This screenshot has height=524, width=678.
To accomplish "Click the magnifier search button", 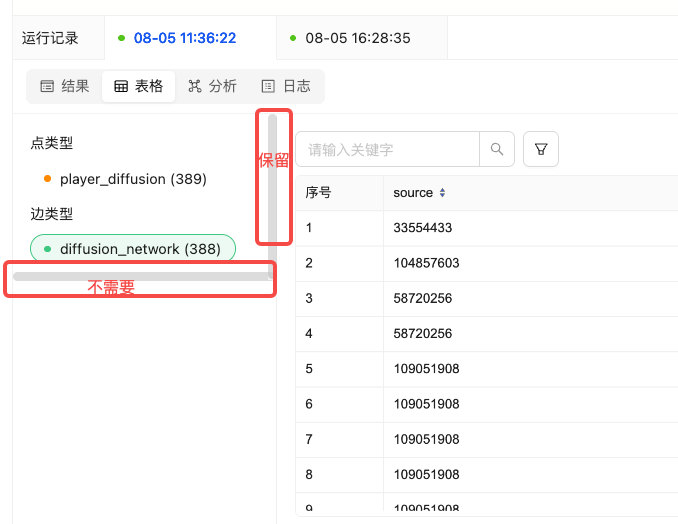I will (497, 149).
